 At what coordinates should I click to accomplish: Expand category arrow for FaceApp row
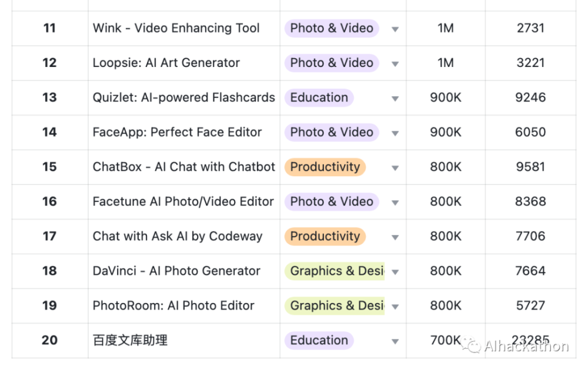[395, 133]
